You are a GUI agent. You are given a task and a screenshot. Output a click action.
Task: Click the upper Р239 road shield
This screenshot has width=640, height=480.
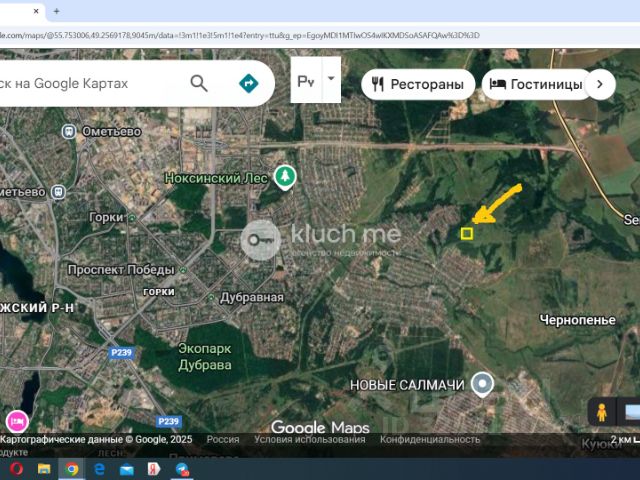pyautogui.click(x=122, y=352)
